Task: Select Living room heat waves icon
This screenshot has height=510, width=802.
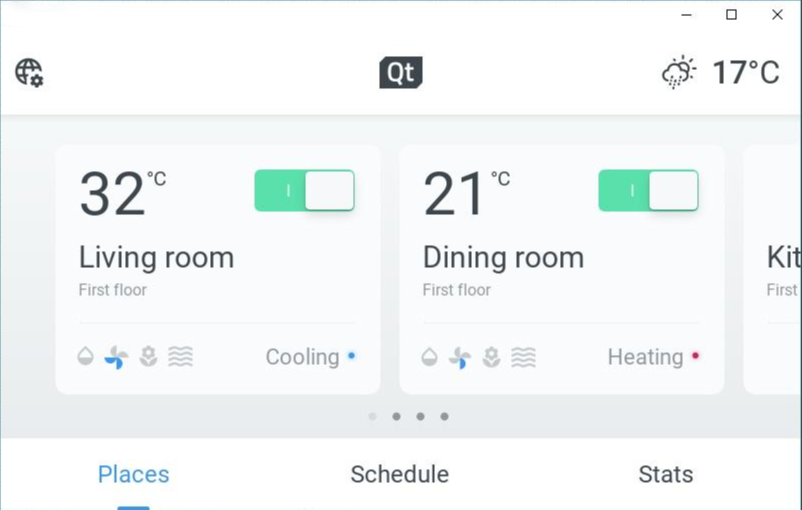Action: 181,357
